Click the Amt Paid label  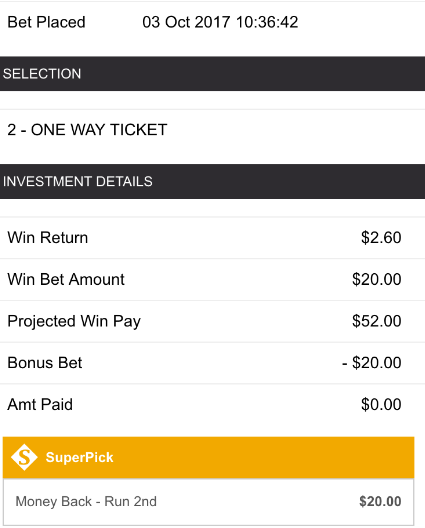click(x=40, y=405)
